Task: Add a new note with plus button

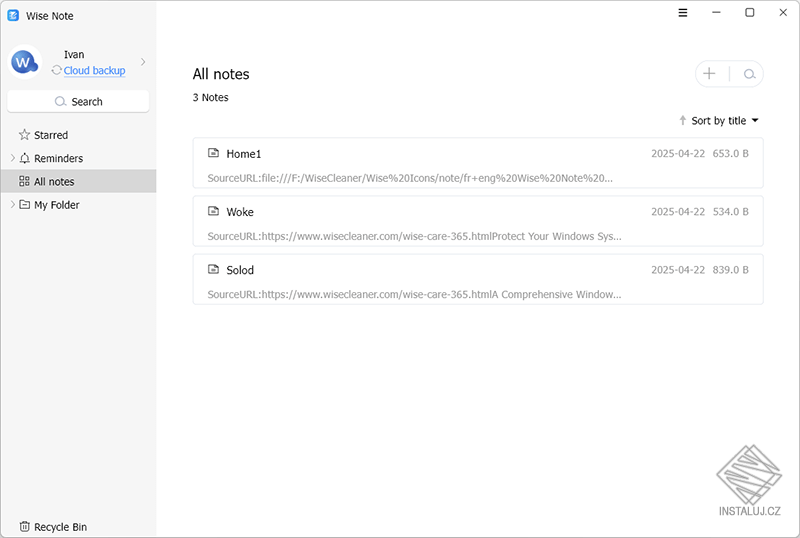Action: 709,74
